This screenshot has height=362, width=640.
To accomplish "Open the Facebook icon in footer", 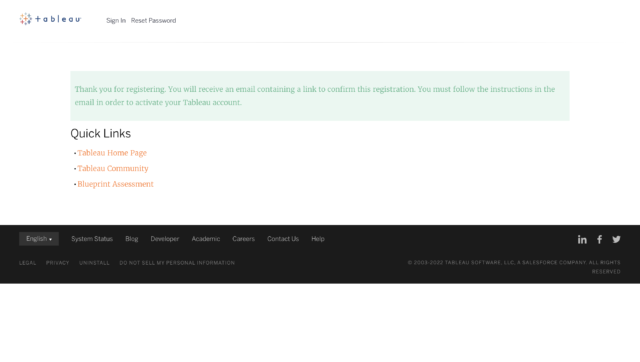I will tap(599, 240).
